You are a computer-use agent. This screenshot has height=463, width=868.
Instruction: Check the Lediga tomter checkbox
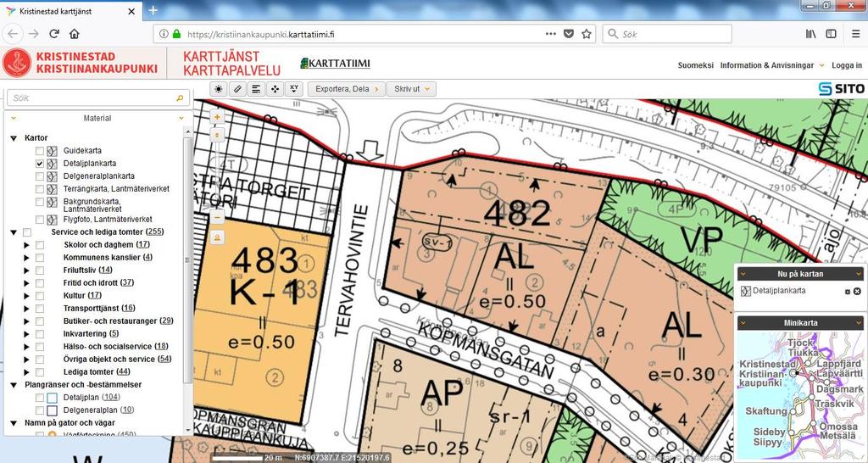pyautogui.click(x=39, y=372)
